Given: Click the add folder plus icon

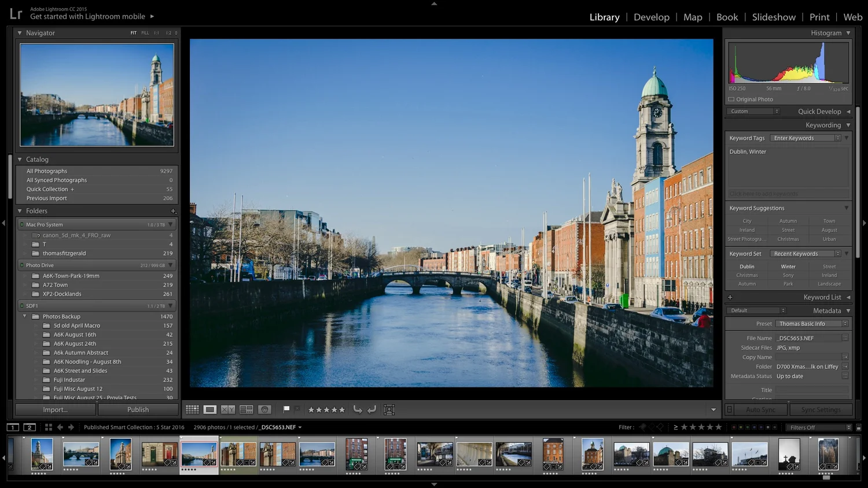Looking at the screenshot, I should [173, 211].
